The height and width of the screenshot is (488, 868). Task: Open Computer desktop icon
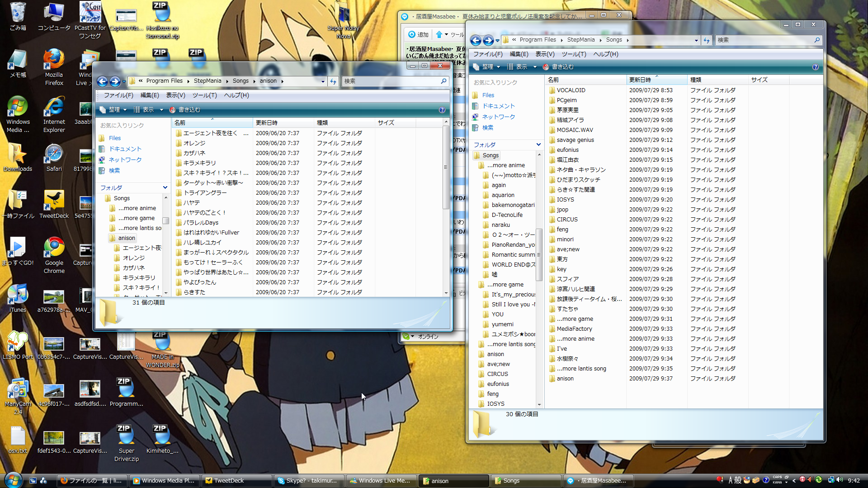(x=54, y=16)
